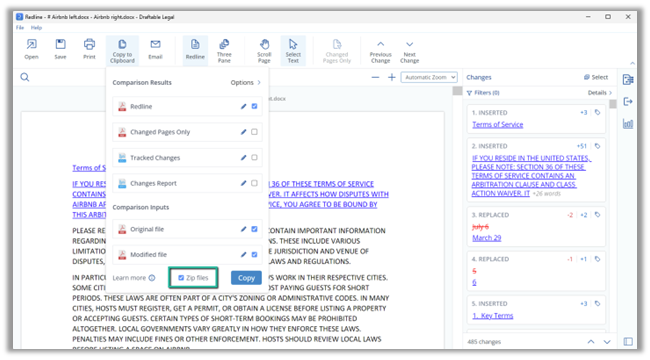Screen dimensions: 650x360
Task: Open Filters (0) in Changes panel
Action: tap(483, 93)
